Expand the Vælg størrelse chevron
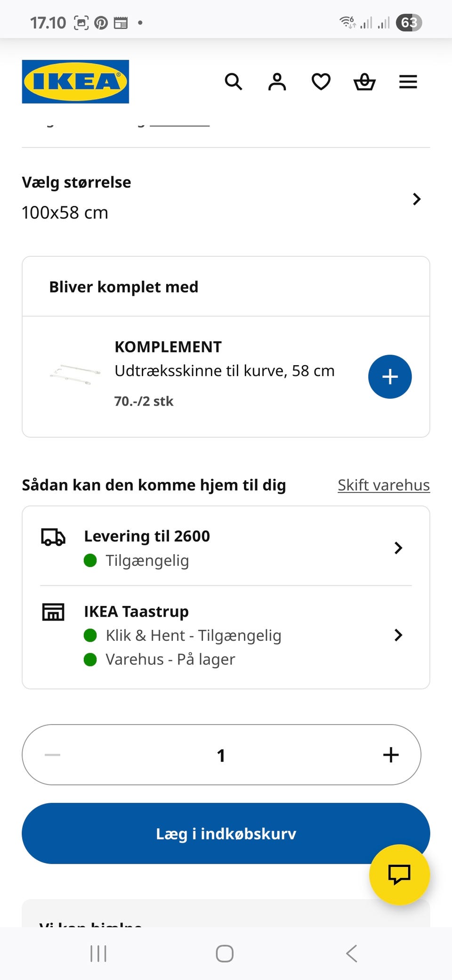452x980 pixels. tap(416, 199)
